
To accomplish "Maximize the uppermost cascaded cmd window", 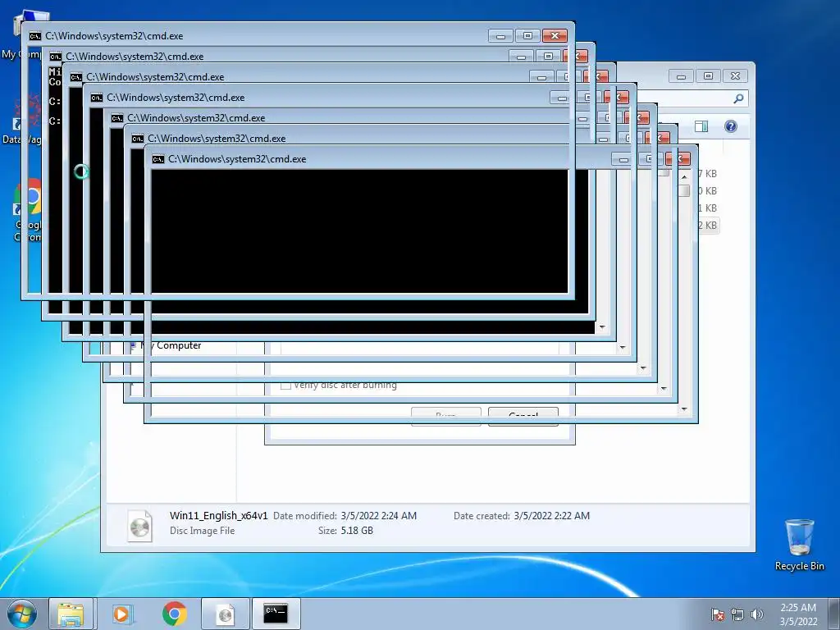I will (x=527, y=36).
